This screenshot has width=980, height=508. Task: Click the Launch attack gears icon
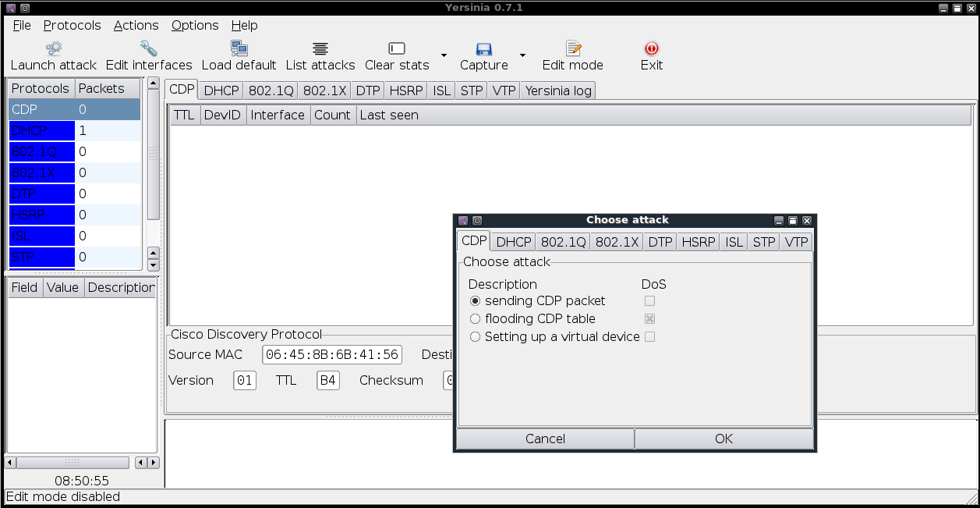(54, 48)
